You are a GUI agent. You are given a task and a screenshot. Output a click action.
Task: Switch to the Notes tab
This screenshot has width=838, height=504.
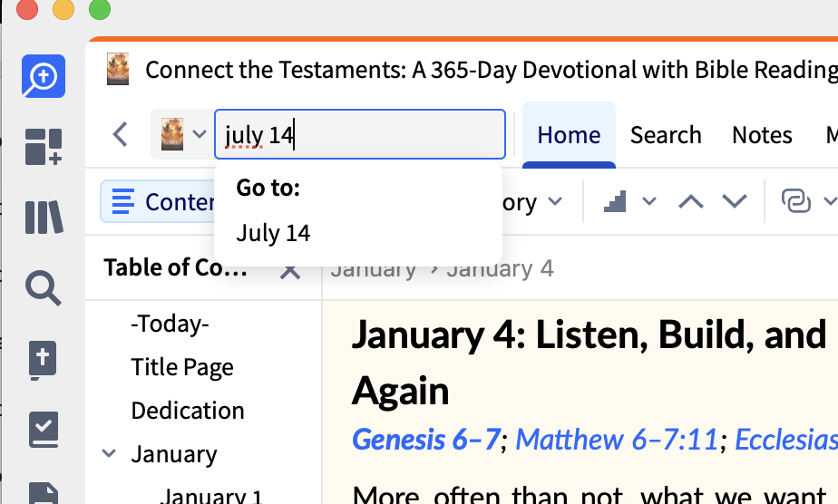click(x=762, y=135)
